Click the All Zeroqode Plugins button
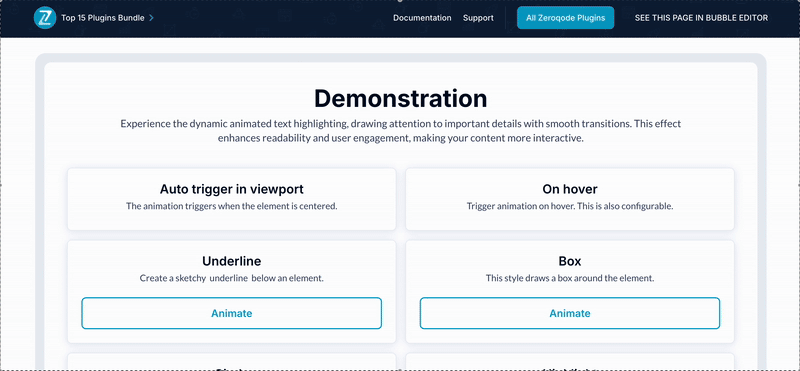The width and height of the screenshot is (800, 371). (565, 18)
